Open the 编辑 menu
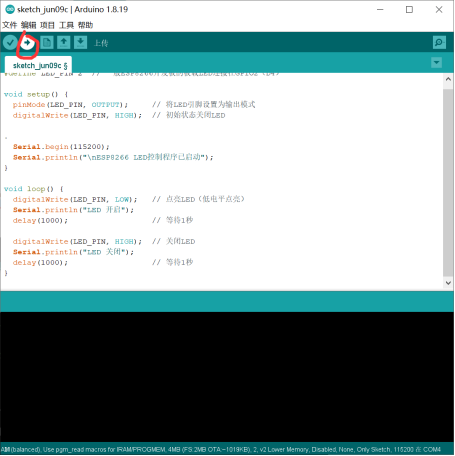The image size is (455, 456). click(28, 25)
